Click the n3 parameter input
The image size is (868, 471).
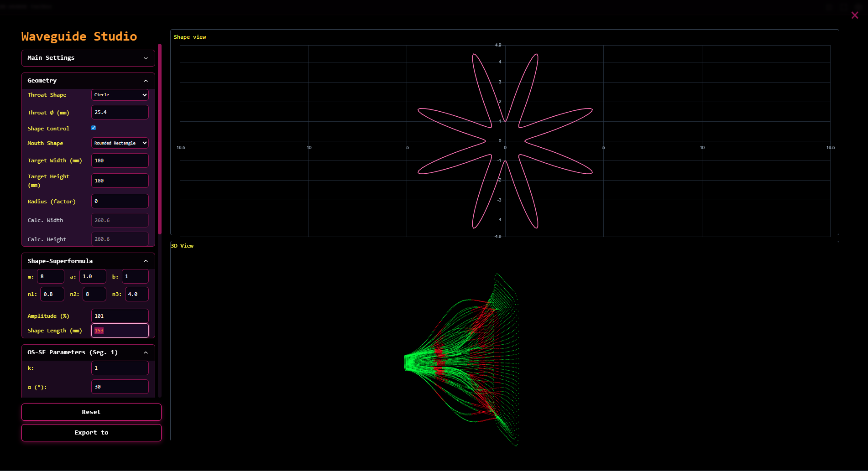click(x=136, y=294)
